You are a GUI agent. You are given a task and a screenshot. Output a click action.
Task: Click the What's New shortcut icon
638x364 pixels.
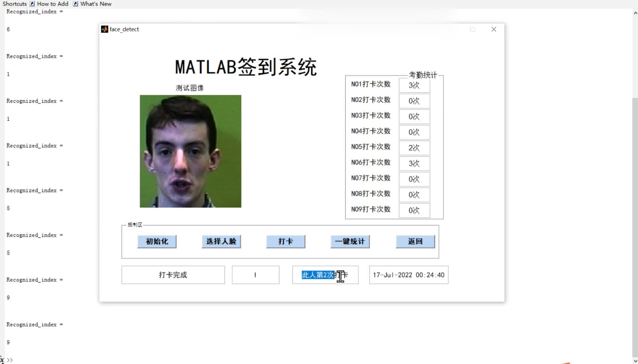tap(76, 4)
